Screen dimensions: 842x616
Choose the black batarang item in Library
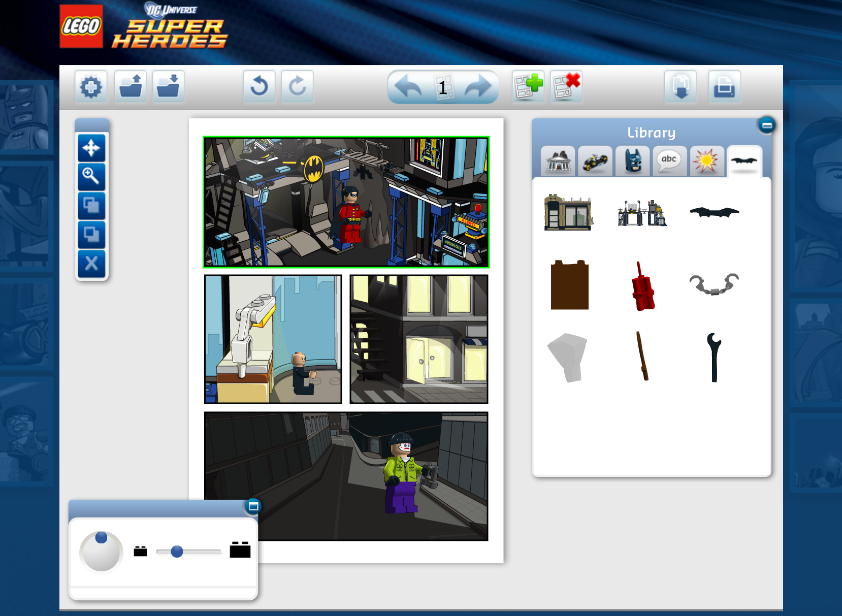(714, 212)
